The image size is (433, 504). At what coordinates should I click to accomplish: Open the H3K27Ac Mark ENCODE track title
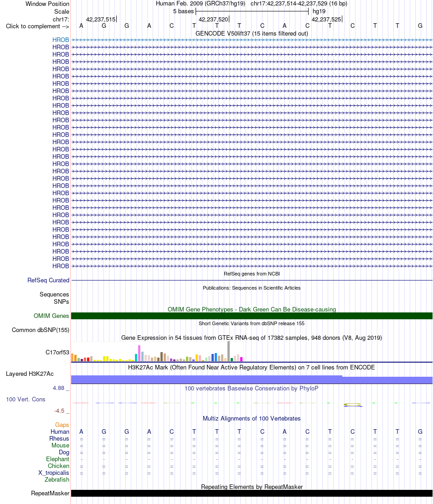252,367
